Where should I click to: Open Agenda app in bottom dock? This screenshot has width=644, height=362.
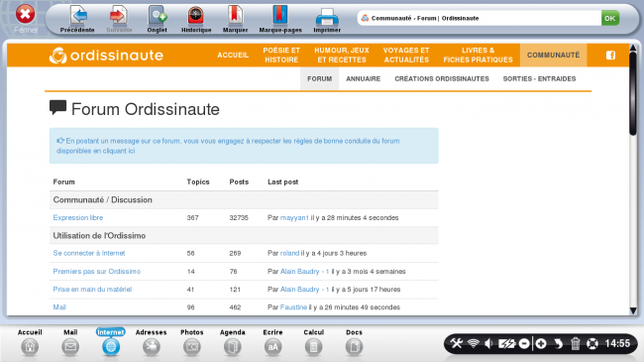pyautogui.click(x=233, y=342)
